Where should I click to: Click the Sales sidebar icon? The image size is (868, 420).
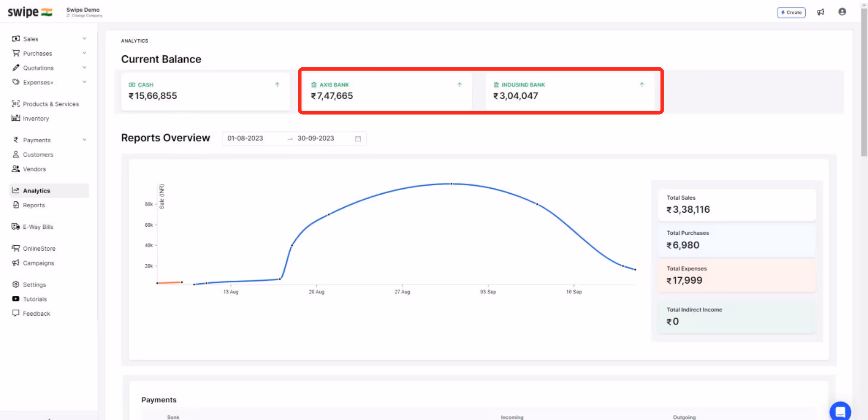(x=16, y=39)
